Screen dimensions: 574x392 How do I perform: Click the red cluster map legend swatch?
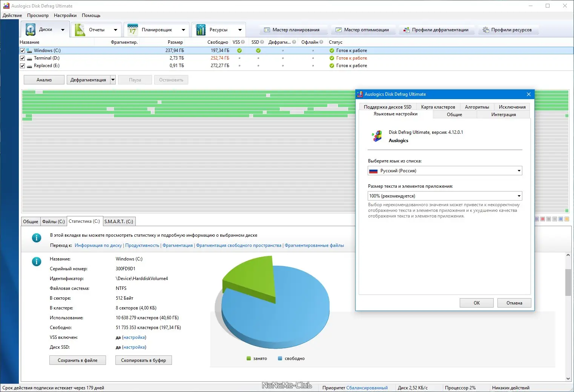point(543,219)
